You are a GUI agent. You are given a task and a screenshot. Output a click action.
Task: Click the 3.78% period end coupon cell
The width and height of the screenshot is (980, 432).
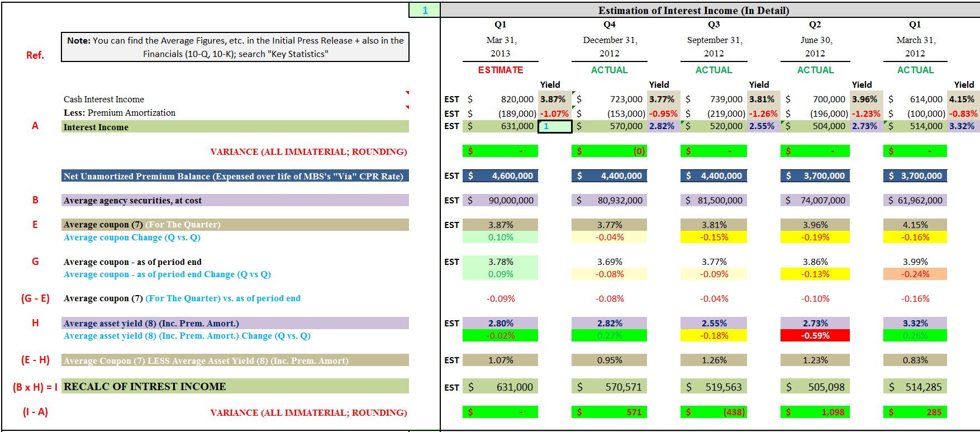(501, 262)
